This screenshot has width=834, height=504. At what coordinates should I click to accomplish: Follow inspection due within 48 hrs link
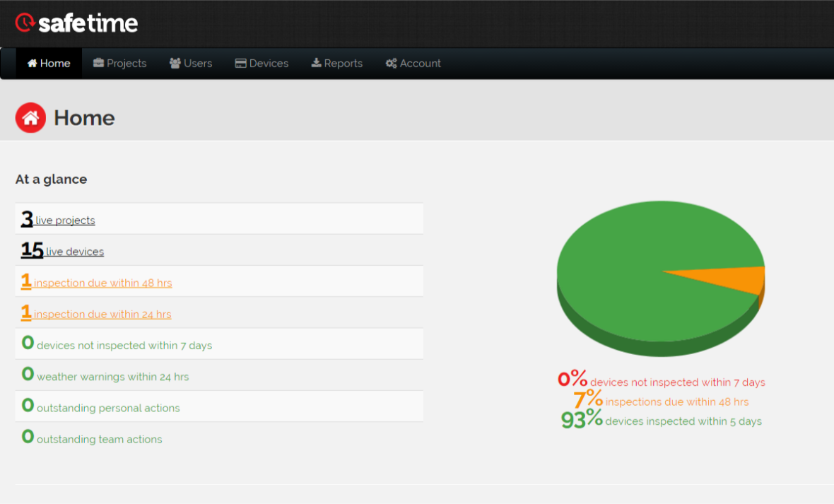pyautogui.click(x=96, y=281)
